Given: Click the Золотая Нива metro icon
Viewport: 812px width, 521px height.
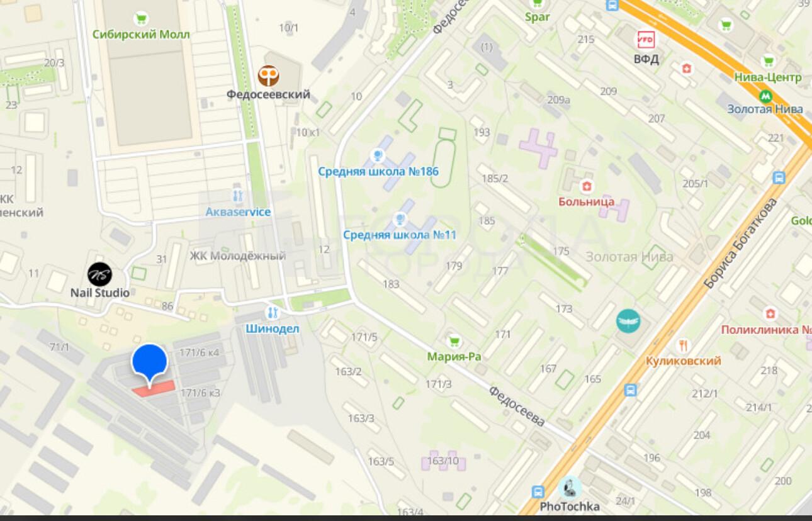Looking at the screenshot, I should [x=765, y=96].
